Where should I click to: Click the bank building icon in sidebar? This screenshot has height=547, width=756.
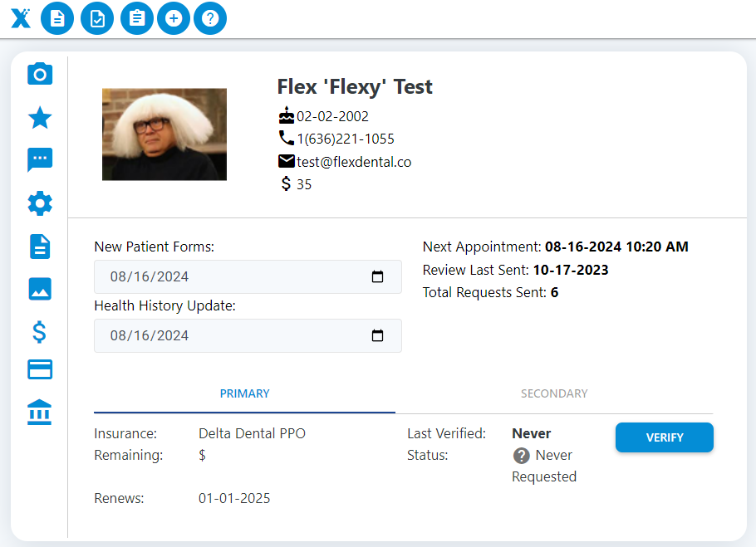40,413
